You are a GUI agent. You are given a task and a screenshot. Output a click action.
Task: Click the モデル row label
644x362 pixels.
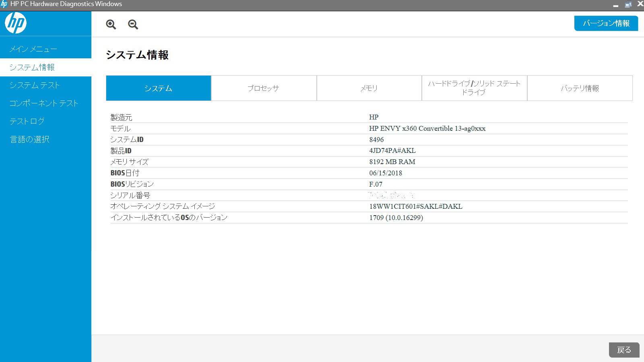point(120,129)
